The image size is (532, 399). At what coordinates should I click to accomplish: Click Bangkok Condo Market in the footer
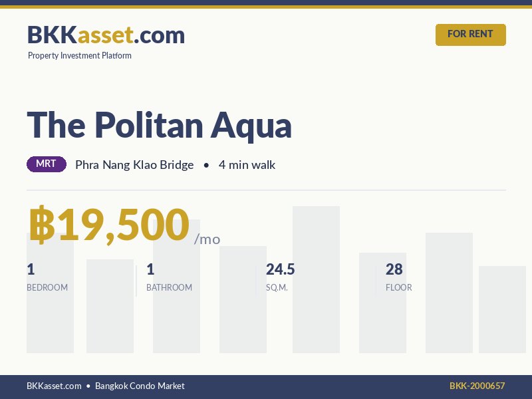click(x=140, y=386)
